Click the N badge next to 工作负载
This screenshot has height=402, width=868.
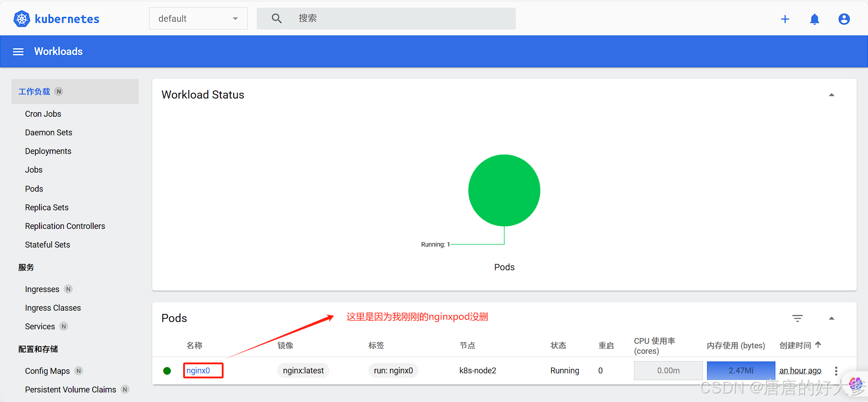59,92
